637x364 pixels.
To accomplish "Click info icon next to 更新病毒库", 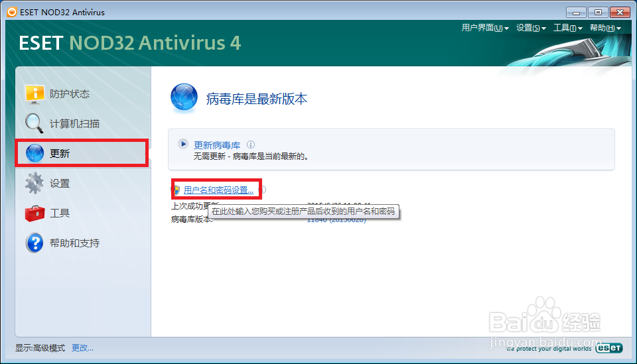I will (251, 145).
